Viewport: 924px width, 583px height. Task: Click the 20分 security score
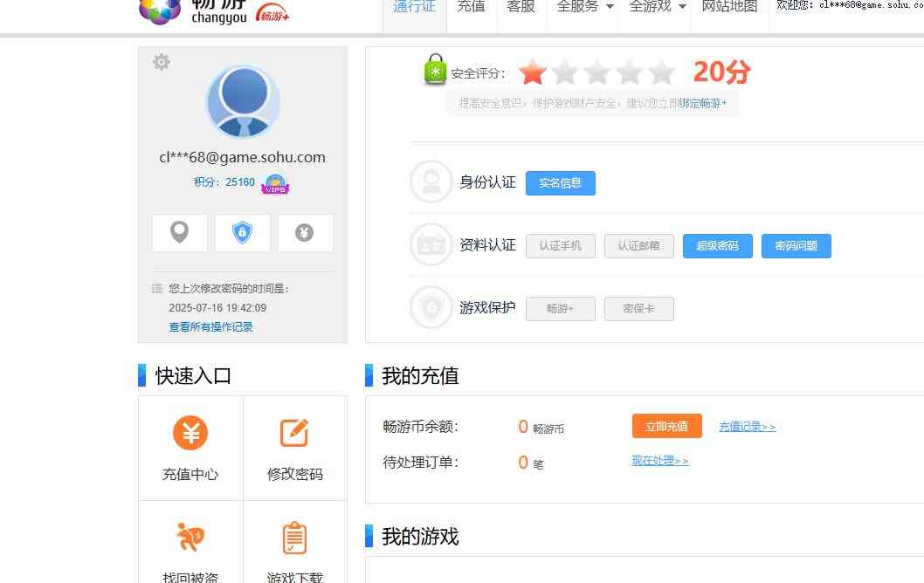(x=722, y=72)
